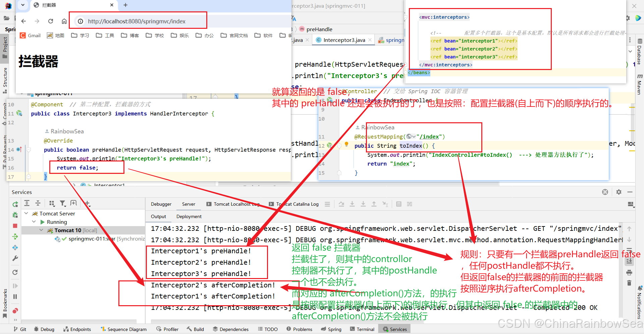Viewport: 644px width, 334px height.
Task: Collapse the Tomcat Server tree node
Action: [x=26, y=213]
